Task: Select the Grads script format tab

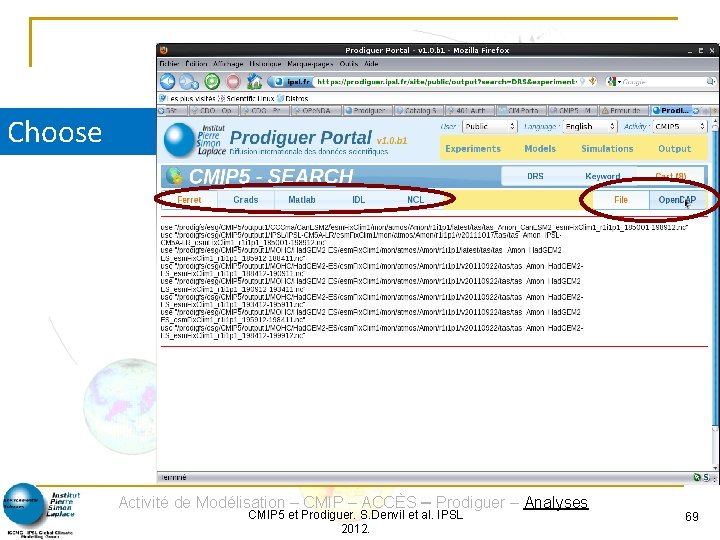Action: (246, 200)
